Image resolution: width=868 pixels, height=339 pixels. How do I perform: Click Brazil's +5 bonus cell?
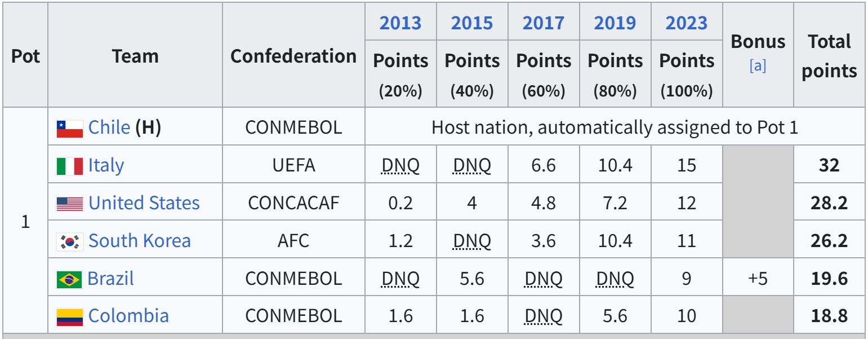pyautogui.click(x=758, y=279)
